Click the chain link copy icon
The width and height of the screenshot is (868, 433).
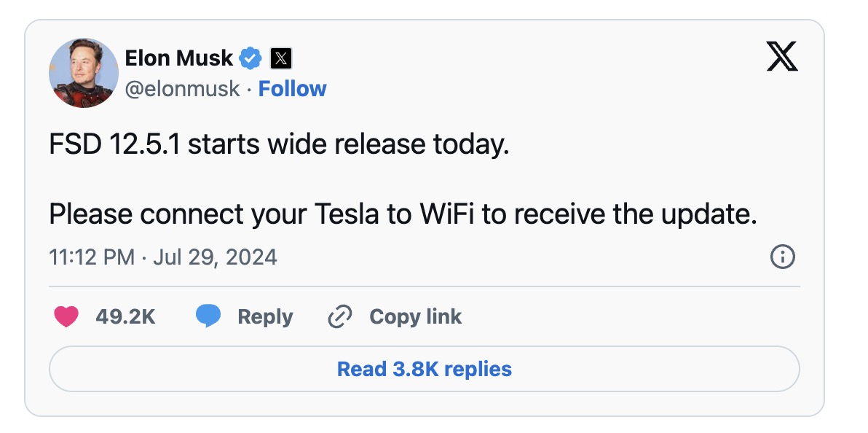click(x=340, y=316)
